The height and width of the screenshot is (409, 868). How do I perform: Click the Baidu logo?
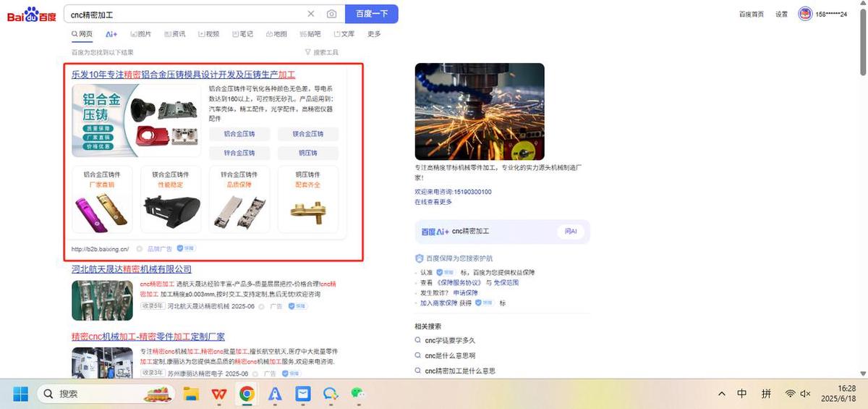tap(32, 14)
